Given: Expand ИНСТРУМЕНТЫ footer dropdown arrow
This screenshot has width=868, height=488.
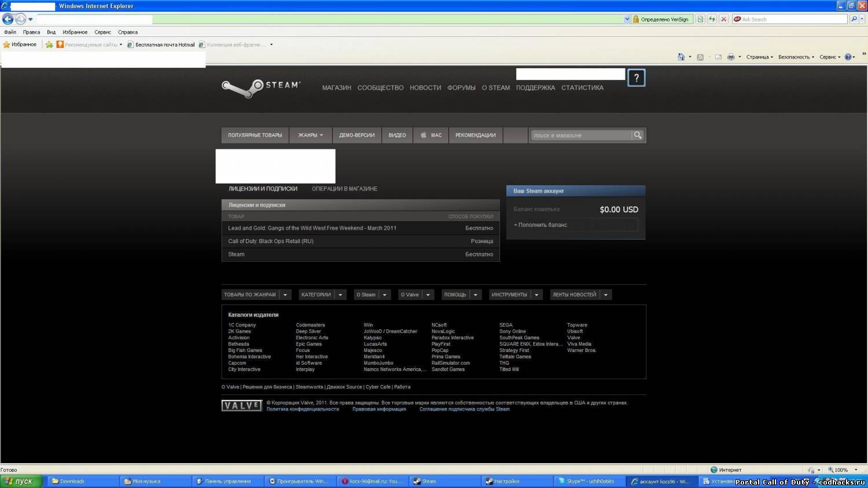Looking at the screenshot, I should [536, 295].
